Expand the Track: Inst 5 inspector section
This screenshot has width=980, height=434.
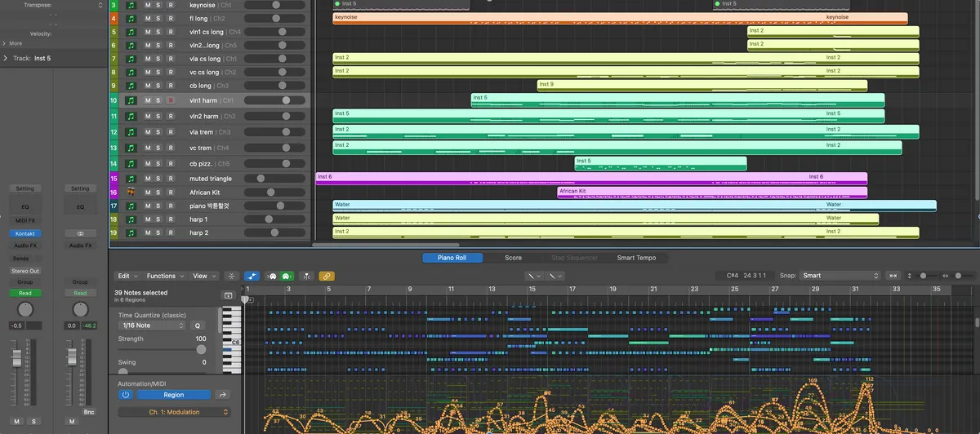(x=6, y=59)
